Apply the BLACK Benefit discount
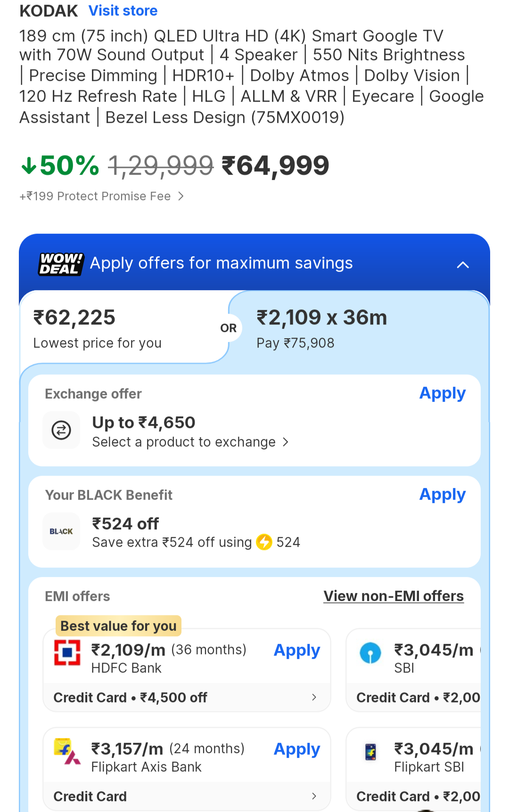The image size is (509, 812). click(x=442, y=495)
